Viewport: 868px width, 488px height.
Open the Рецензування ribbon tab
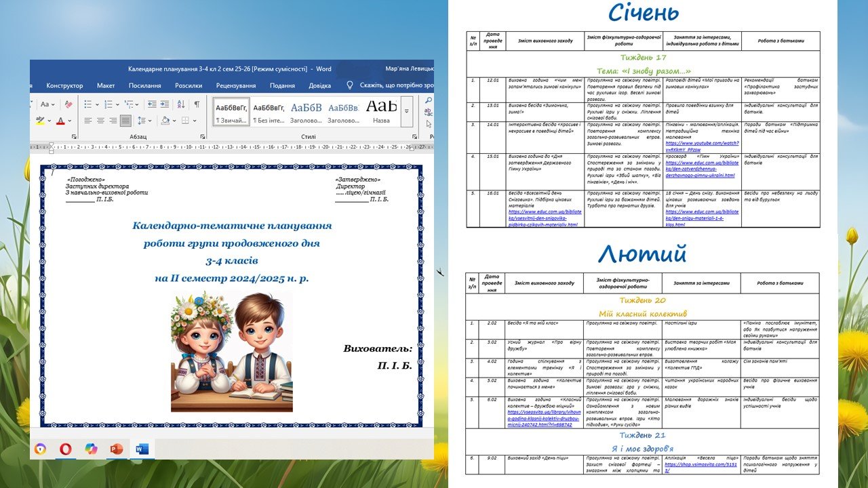pyautogui.click(x=235, y=85)
